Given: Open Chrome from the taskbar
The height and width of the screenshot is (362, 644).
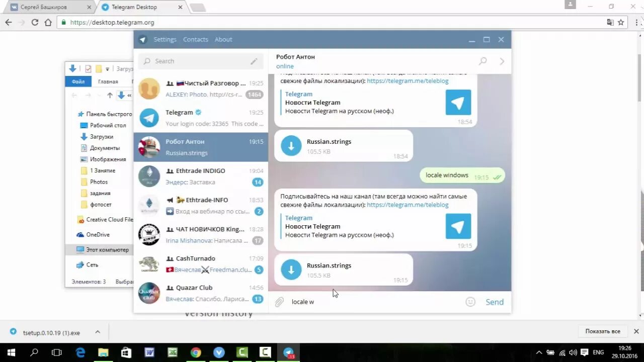Looking at the screenshot, I should click(x=196, y=352).
